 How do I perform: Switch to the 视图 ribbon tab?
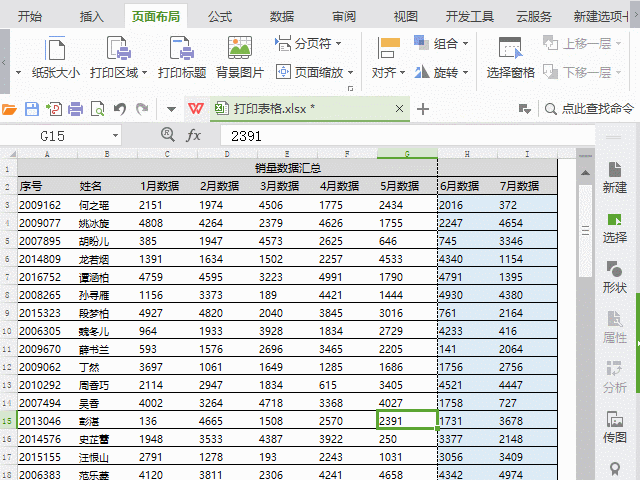pos(406,17)
